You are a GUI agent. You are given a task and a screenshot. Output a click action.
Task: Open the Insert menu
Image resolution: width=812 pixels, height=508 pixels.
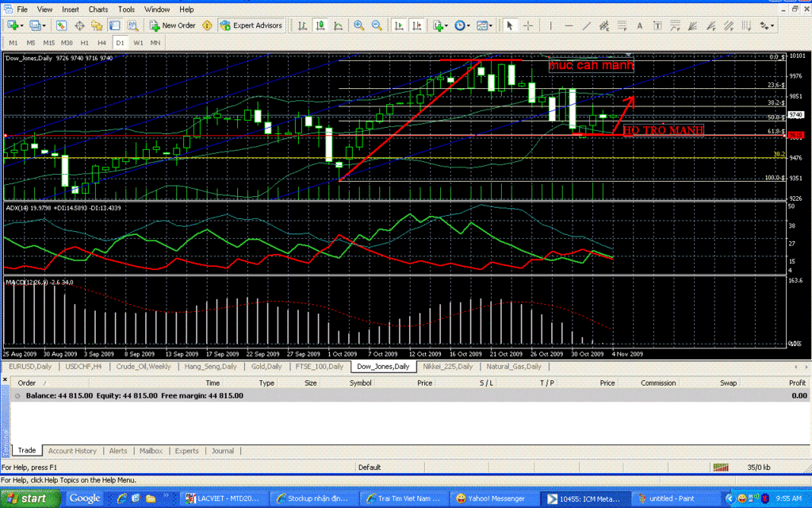click(x=71, y=10)
